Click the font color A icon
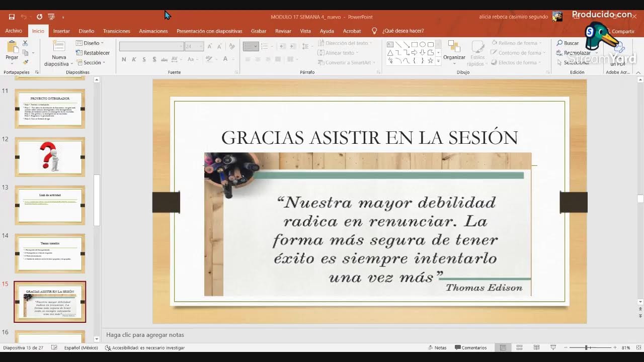 click(x=226, y=59)
